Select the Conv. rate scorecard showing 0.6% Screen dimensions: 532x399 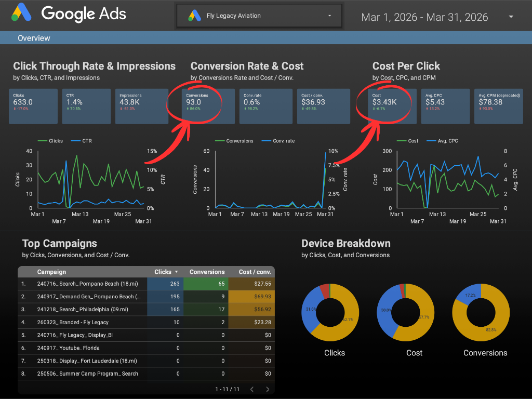[x=266, y=106]
